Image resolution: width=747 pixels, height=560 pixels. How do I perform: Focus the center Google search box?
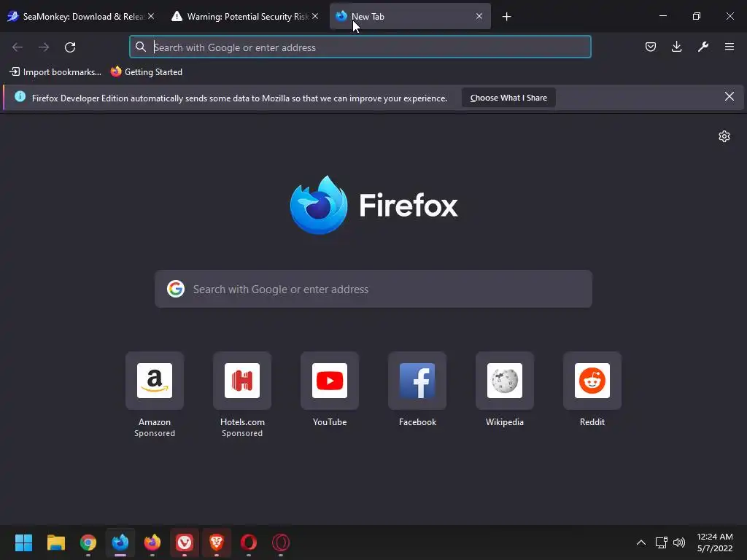tap(373, 289)
